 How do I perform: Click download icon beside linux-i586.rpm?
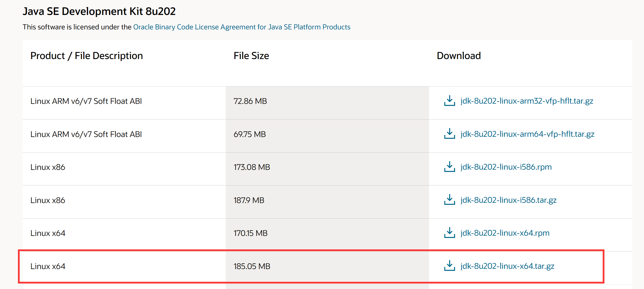click(449, 167)
